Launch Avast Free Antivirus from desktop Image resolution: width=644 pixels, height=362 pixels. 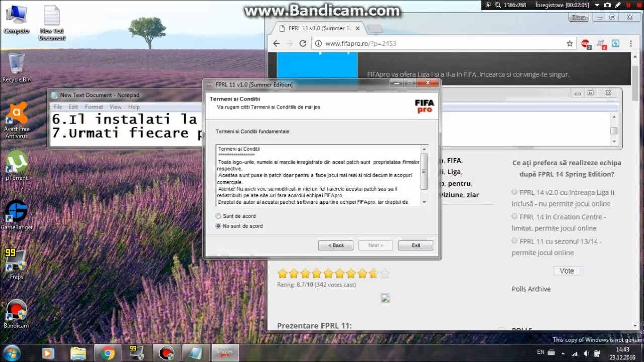coord(16,121)
